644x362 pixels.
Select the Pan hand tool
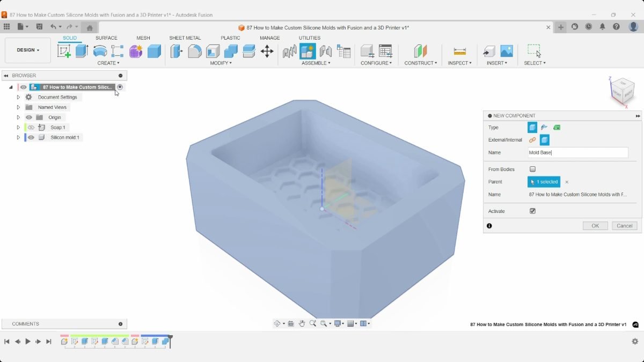(302, 323)
